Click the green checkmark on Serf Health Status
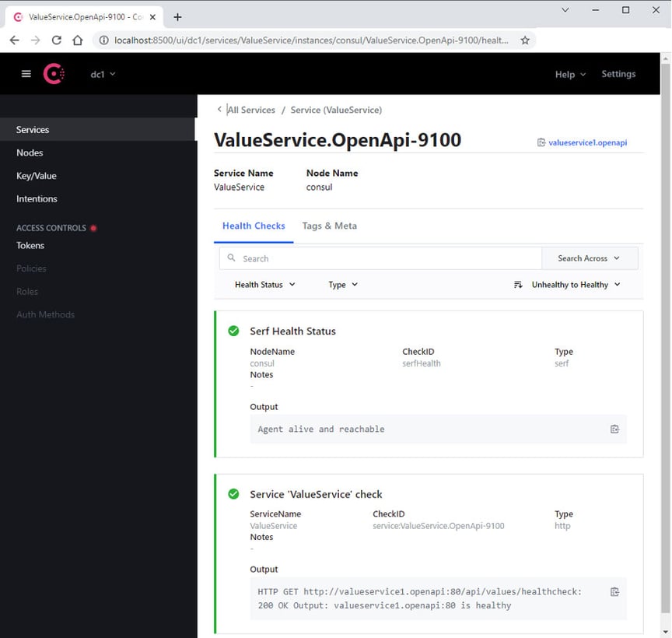672x638 pixels. [233, 331]
